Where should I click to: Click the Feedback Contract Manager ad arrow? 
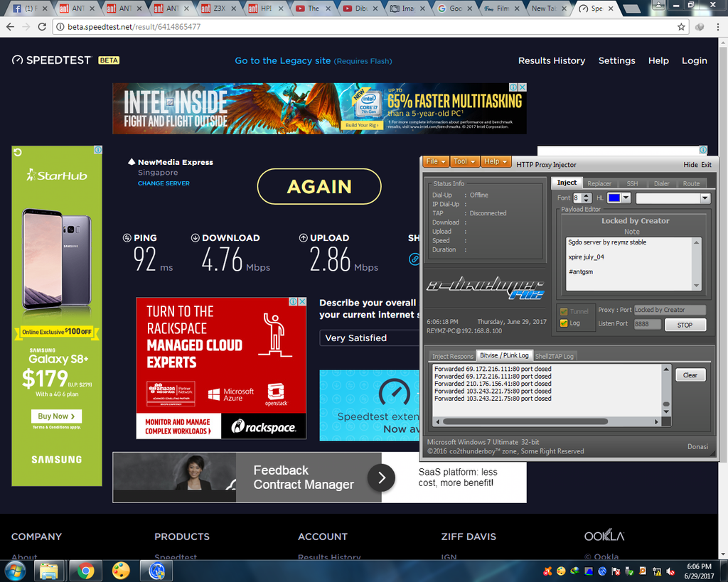(x=381, y=478)
